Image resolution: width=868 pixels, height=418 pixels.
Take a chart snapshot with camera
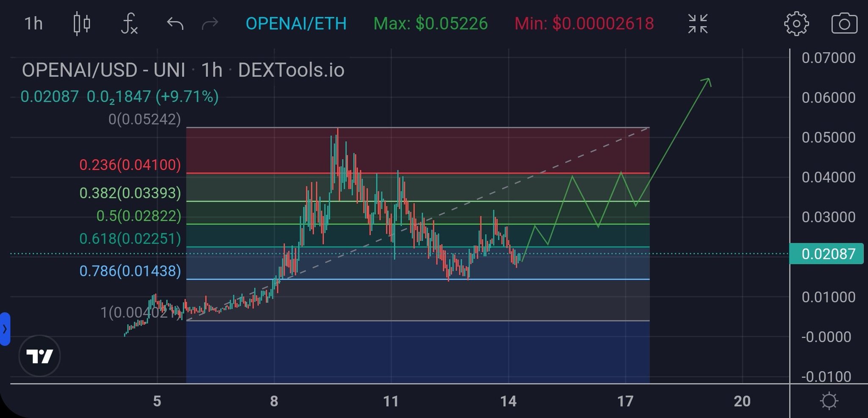(x=844, y=24)
